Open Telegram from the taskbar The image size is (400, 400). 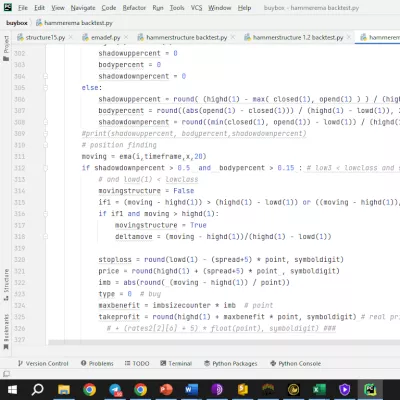point(115,389)
